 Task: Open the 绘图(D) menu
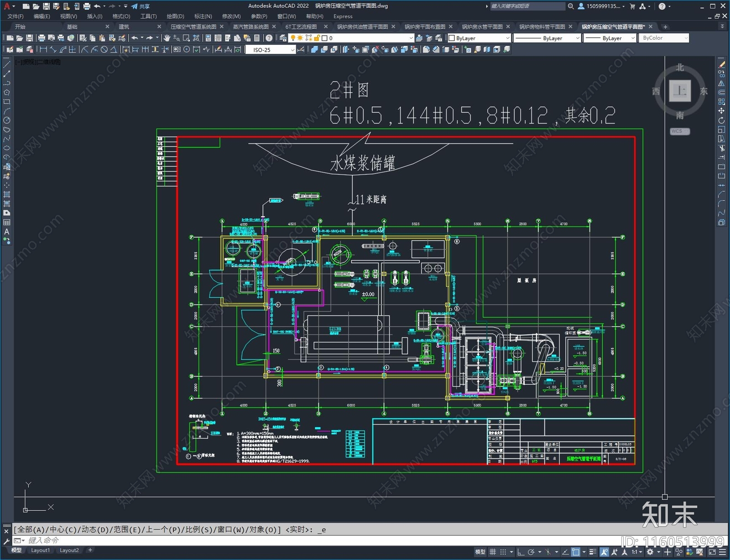click(175, 16)
